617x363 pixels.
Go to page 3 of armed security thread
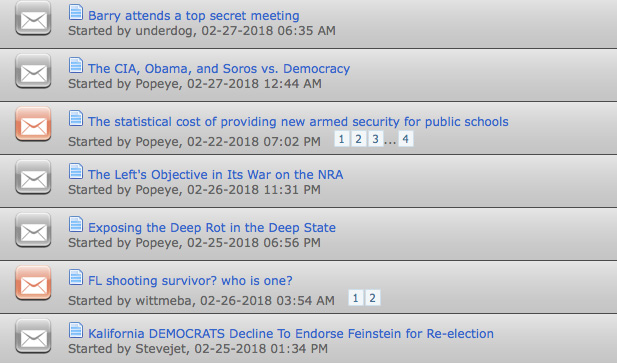(375, 139)
